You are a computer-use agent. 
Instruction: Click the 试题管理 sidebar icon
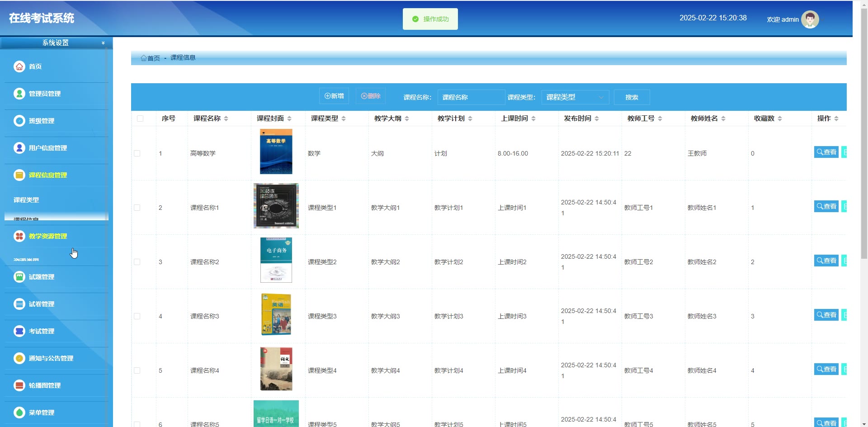tap(19, 277)
